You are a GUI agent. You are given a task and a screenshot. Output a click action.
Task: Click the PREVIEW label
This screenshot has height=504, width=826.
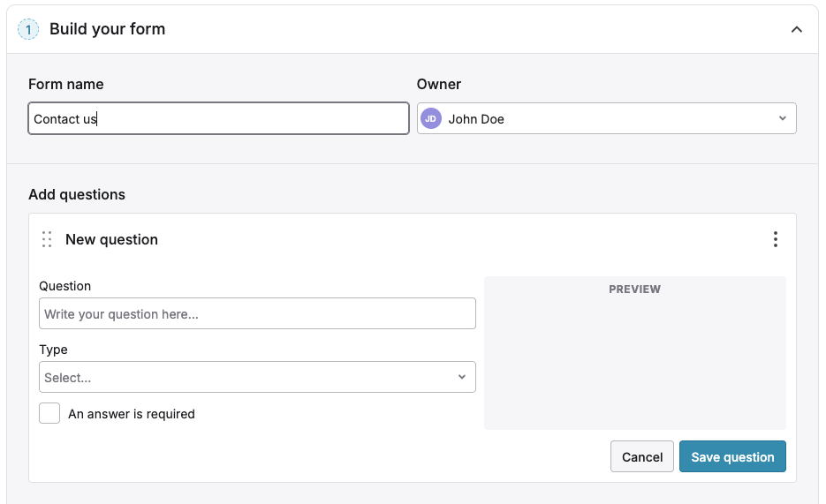[x=635, y=290]
